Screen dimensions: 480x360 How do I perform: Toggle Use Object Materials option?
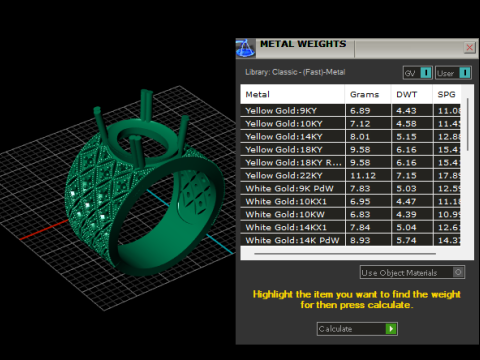(412, 272)
